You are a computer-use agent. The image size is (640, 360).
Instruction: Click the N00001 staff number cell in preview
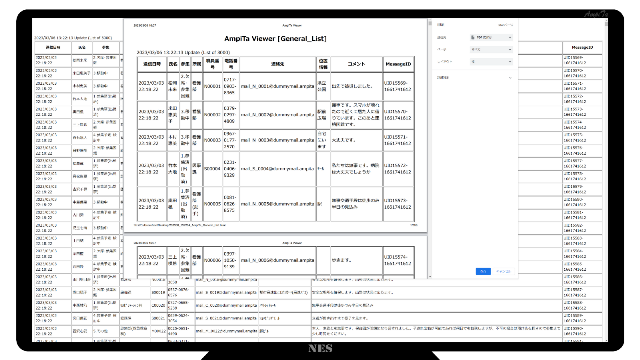(x=212, y=87)
